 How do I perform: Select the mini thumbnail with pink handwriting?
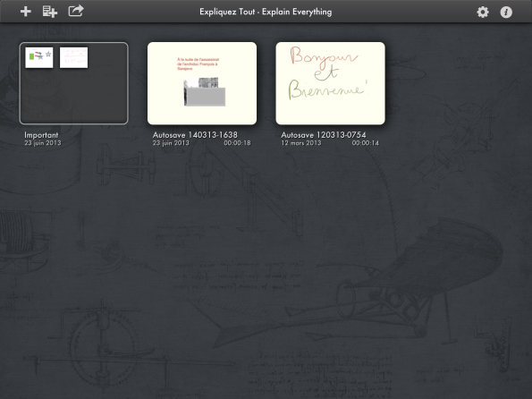[x=73, y=57]
